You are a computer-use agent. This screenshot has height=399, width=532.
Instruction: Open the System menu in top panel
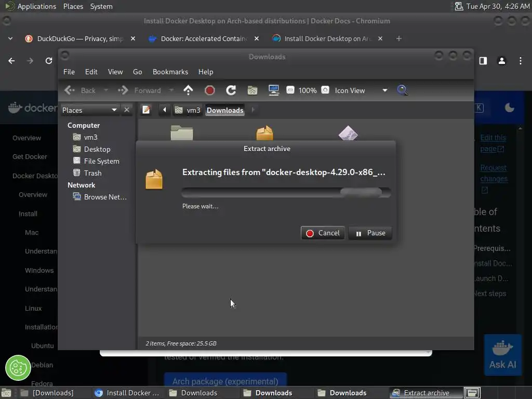(x=101, y=6)
